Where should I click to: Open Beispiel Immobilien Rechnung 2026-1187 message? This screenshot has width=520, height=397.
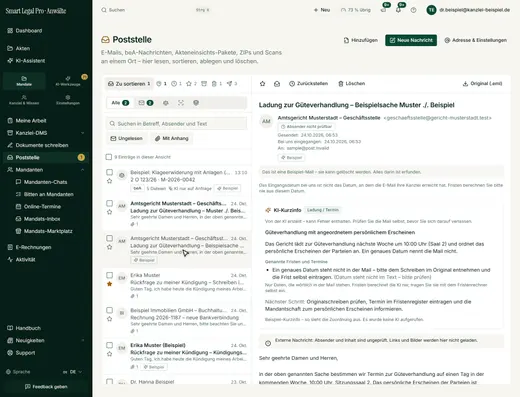[177, 320]
